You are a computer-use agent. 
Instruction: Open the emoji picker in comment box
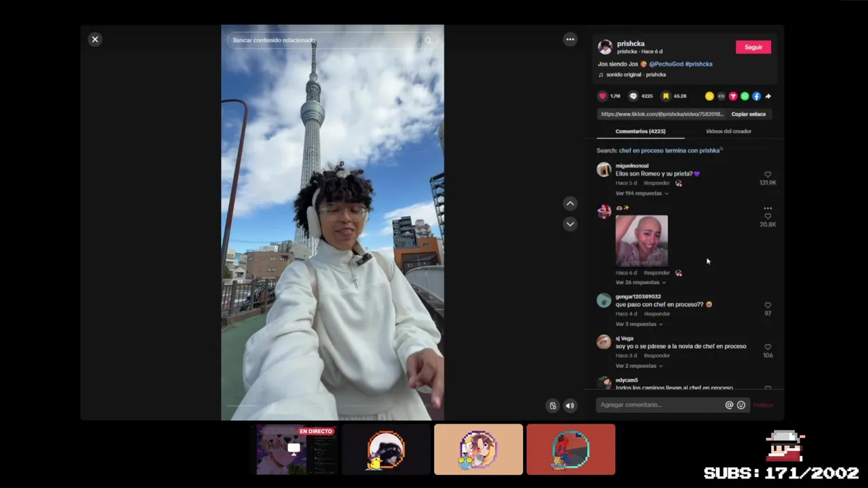(x=741, y=405)
